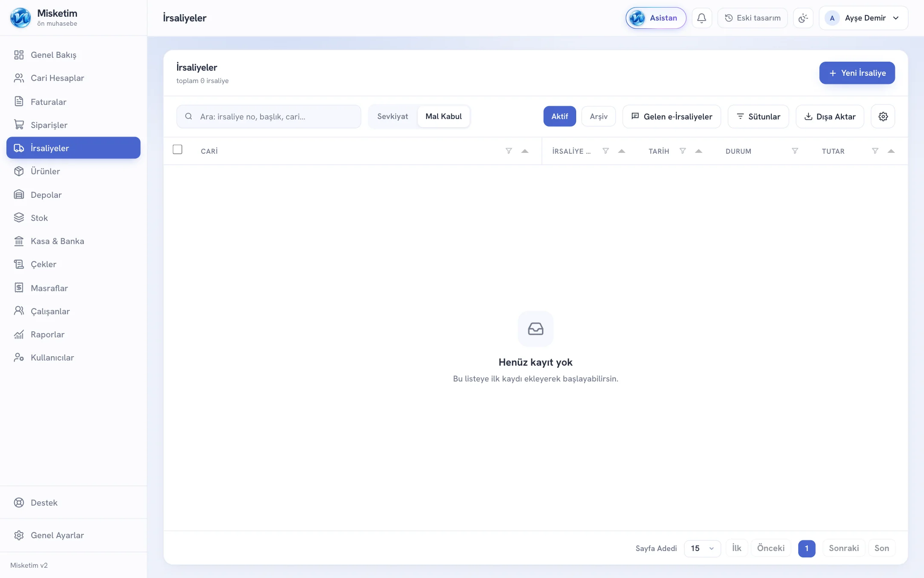Open Kullanıcılar page

[x=74, y=358]
